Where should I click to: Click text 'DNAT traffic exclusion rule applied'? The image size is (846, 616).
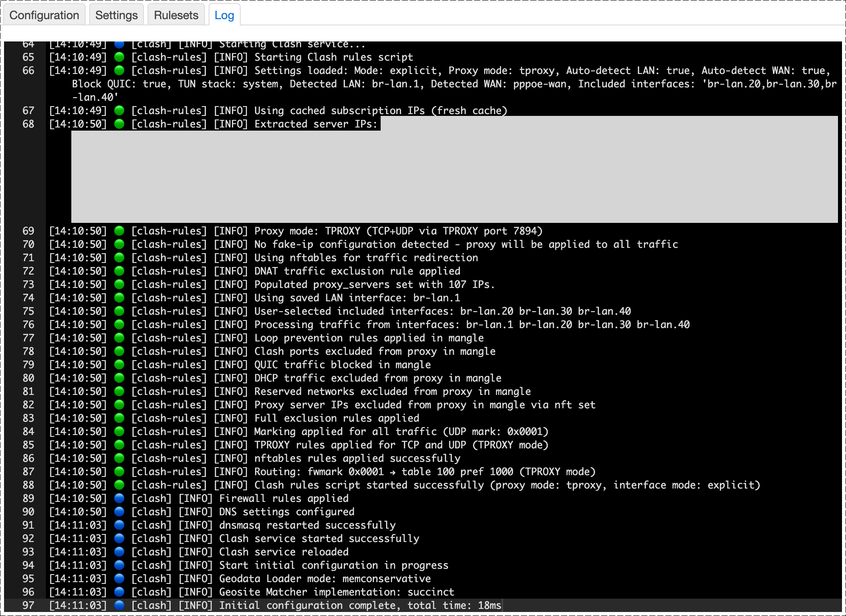(x=357, y=271)
